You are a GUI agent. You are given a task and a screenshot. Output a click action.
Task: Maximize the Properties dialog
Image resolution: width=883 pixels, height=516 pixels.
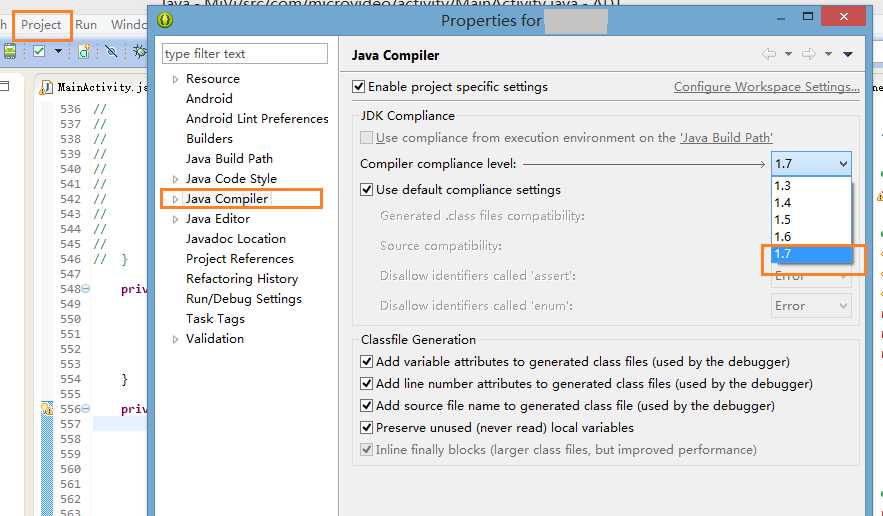click(x=808, y=16)
